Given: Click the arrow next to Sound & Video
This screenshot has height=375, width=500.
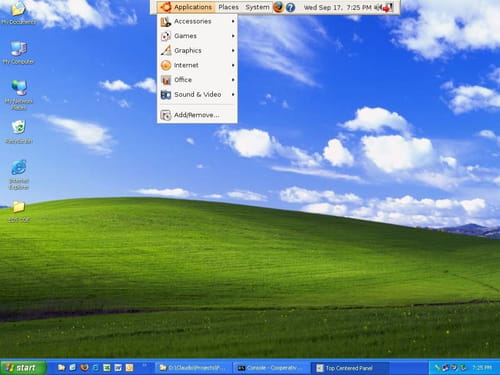Looking at the screenshot, I should pyautogui.click(x=233, y=95).
